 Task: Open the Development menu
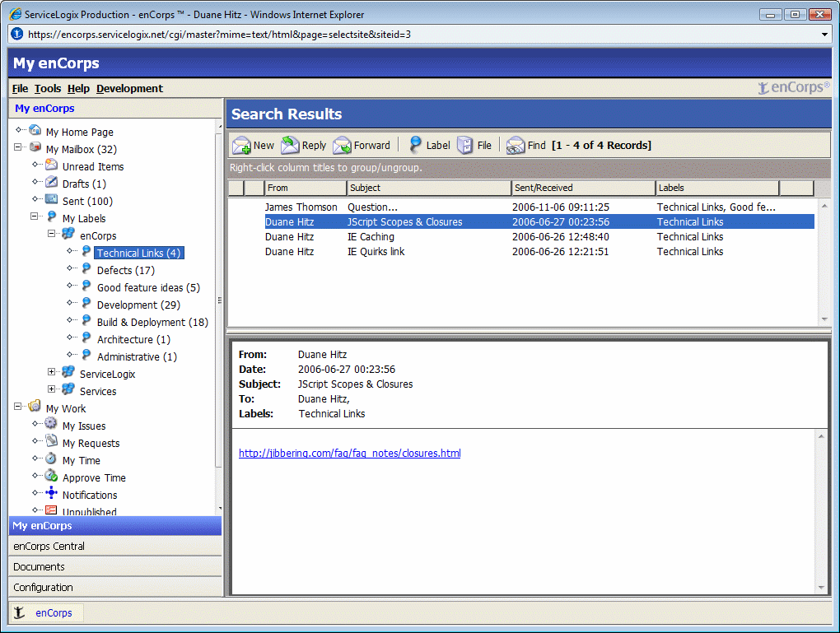[129, 88]
